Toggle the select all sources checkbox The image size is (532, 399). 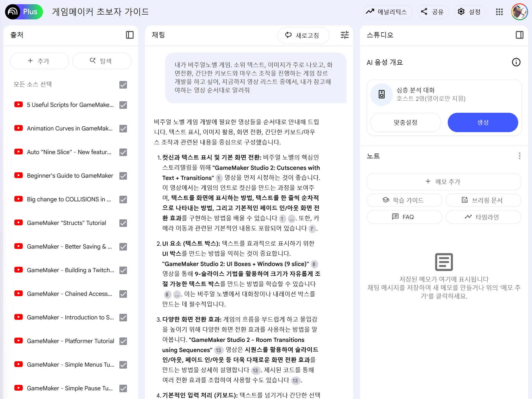pyautogui.click(x=123, y=85)
